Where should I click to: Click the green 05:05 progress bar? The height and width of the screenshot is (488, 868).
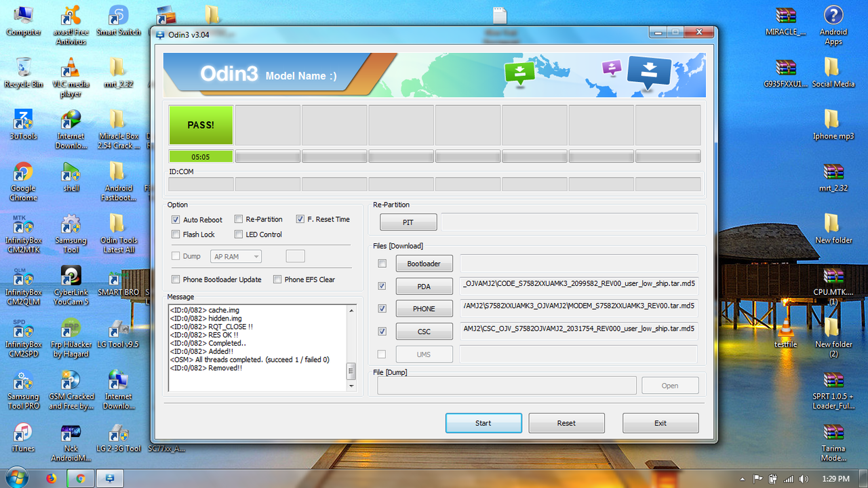pyautogui.click(x=201, y=157)
